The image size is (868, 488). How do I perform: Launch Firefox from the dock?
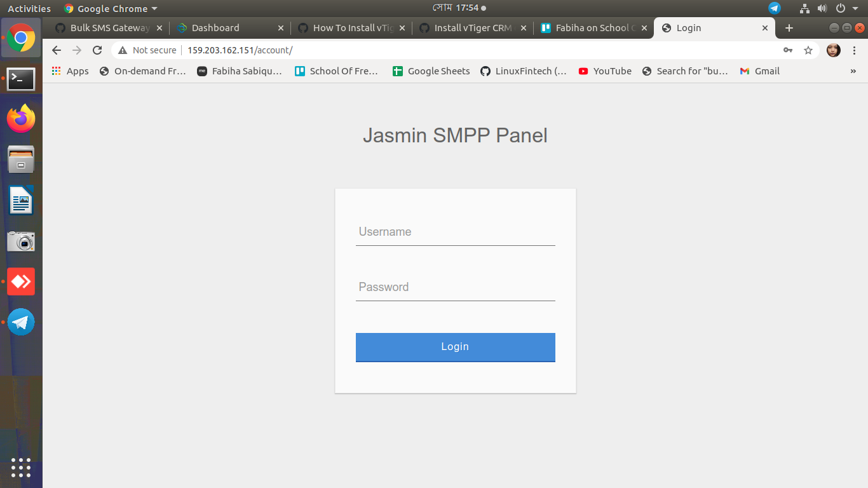[21, 118]
